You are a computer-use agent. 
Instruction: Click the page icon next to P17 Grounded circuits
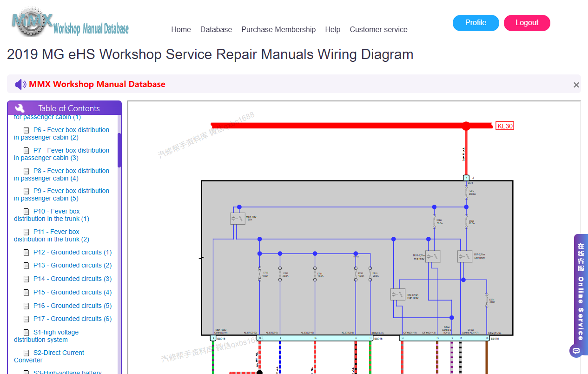click(x=26, y=319)
